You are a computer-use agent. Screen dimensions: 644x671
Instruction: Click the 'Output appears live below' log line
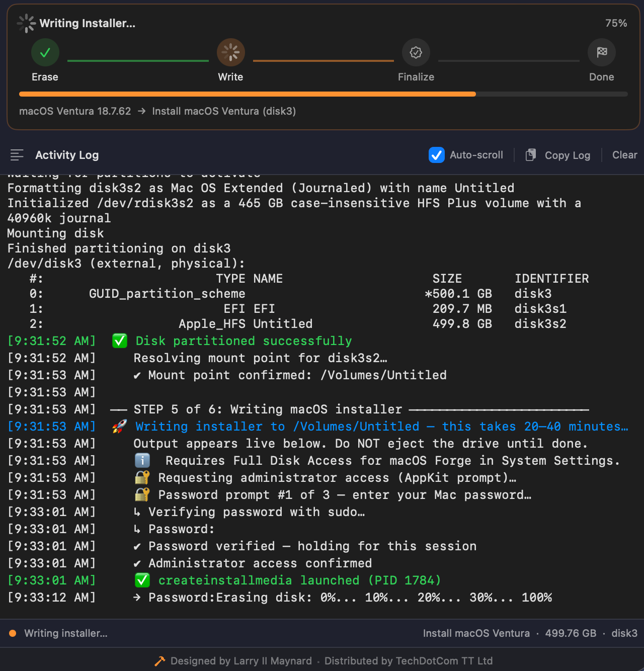click(x=360, y=444)
